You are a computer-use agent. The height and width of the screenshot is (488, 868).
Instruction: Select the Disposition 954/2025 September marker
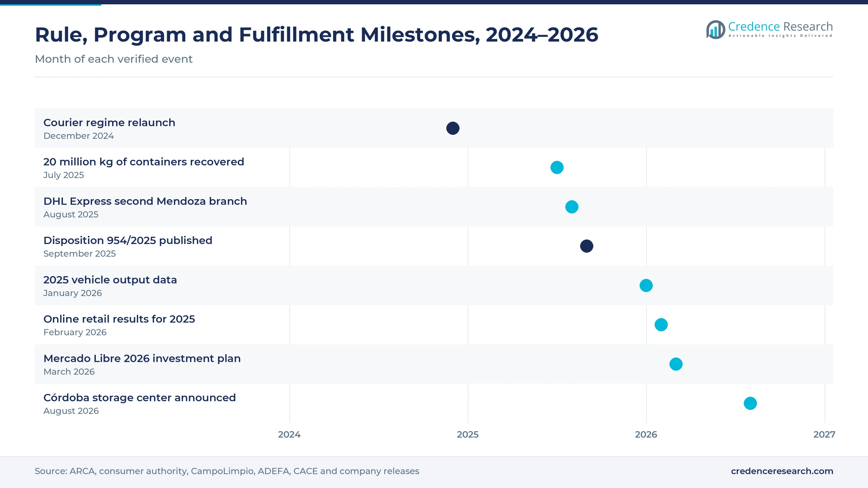[587, 246]
